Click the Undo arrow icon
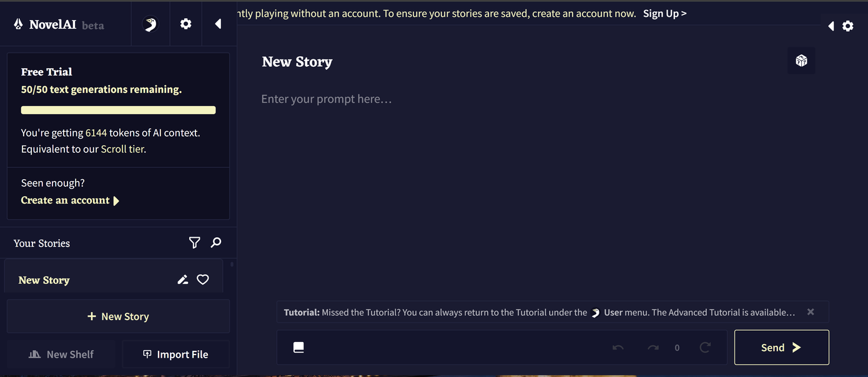The height and width of the screenshot is (377, 868). [618, 348]
